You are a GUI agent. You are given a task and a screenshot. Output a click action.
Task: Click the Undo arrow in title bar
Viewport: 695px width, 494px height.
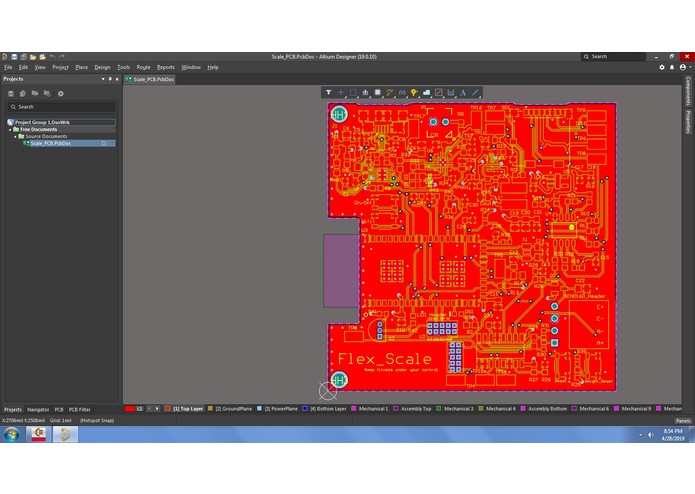click(x=53, y=57)
